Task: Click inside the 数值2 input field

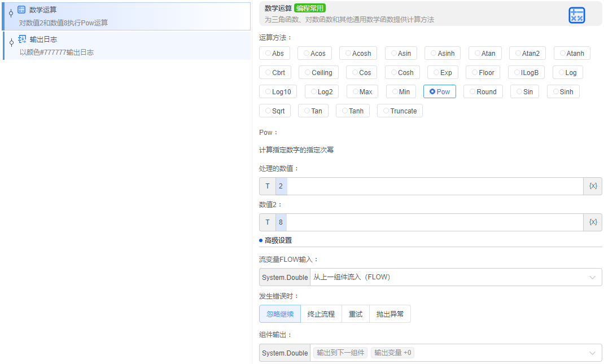Action: 395,222
